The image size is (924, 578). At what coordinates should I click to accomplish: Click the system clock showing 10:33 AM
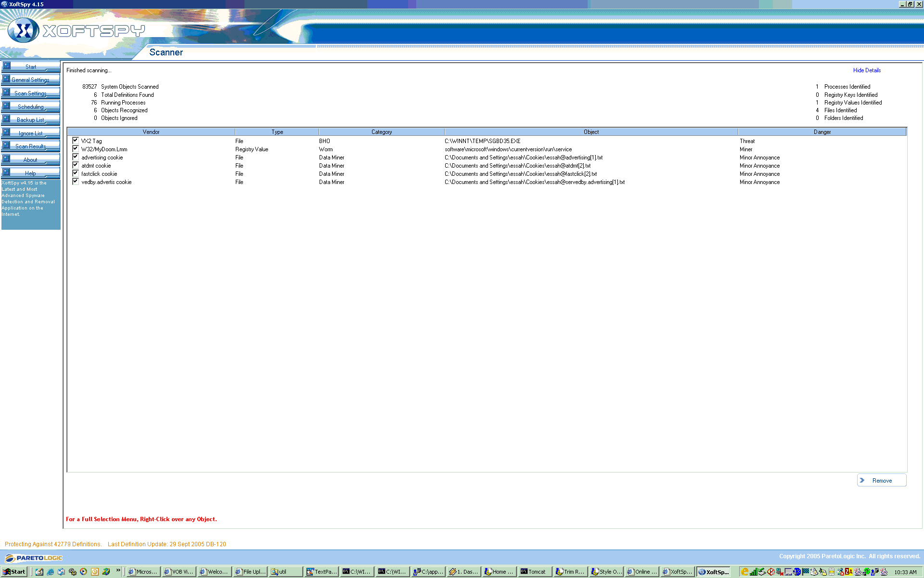[905, 572]
